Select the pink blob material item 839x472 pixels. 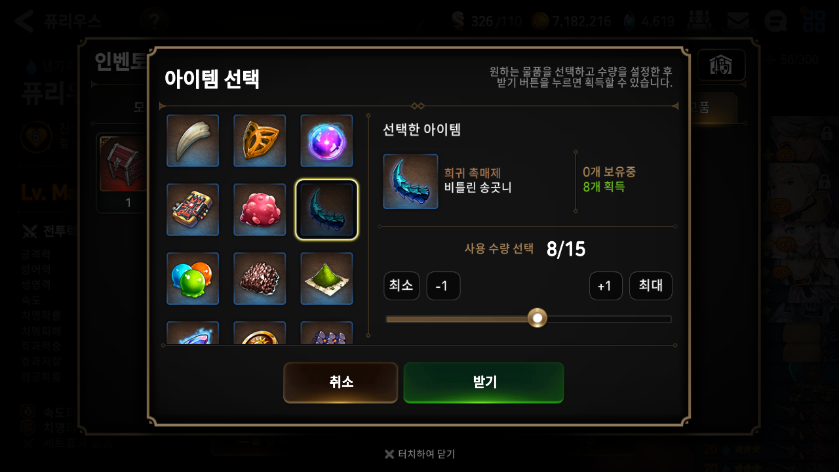260,210
